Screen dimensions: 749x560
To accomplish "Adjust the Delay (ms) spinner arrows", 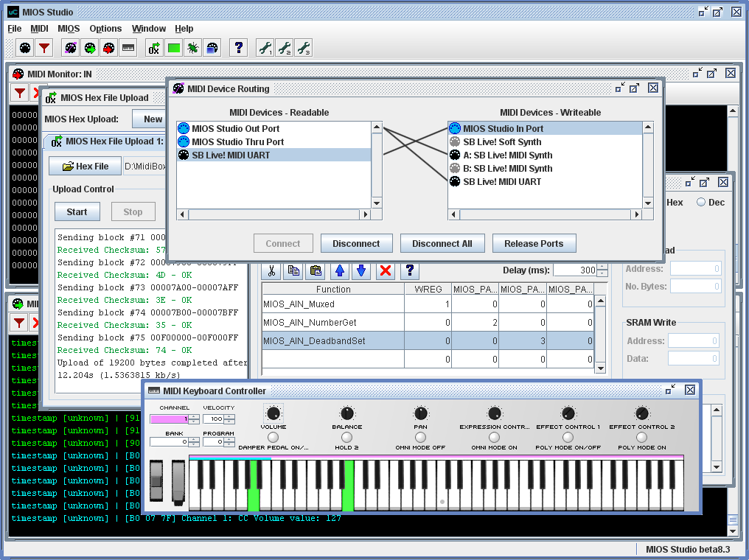I will click(x=602, y=270).
